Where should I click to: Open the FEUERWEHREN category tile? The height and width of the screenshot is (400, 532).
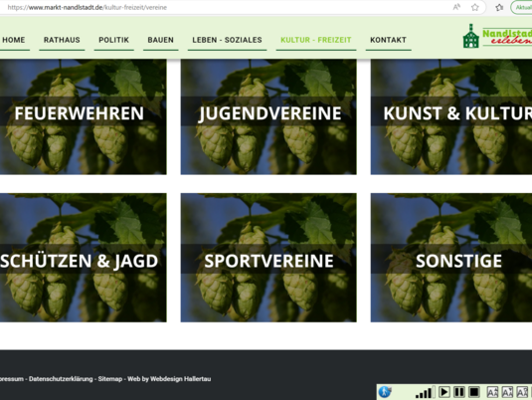coord(84,116)
